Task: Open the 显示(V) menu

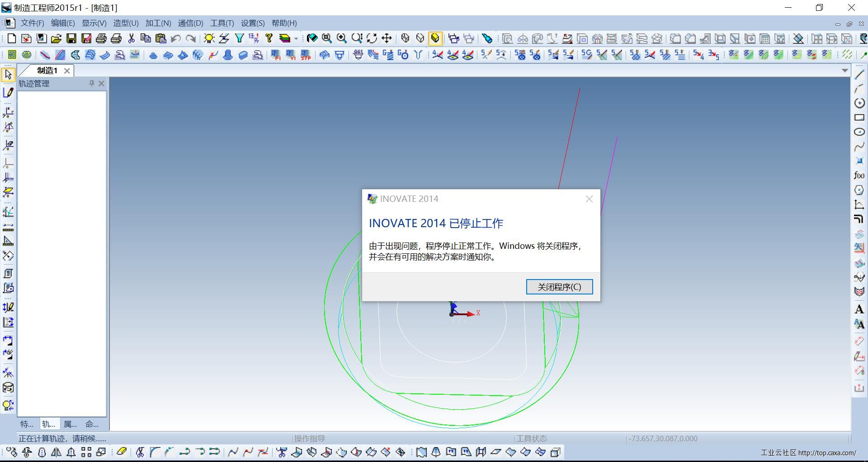Action: pos(94,23)
